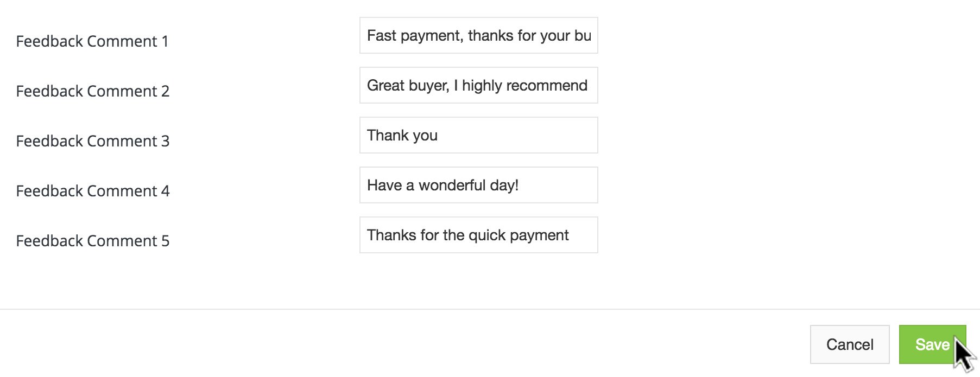This screenshot has height=377, width=980.
Task: Click the word 'wonderful' in comment 4
Action: 452,186
